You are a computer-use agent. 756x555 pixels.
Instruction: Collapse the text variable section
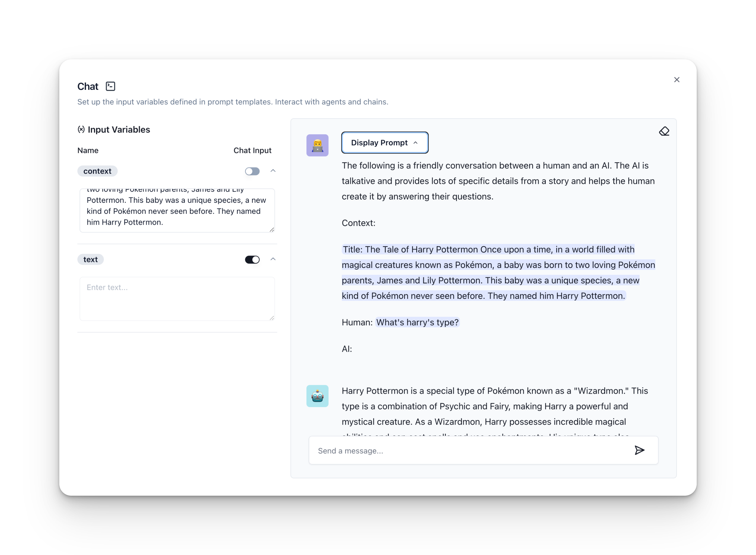[x=273, y=259]
